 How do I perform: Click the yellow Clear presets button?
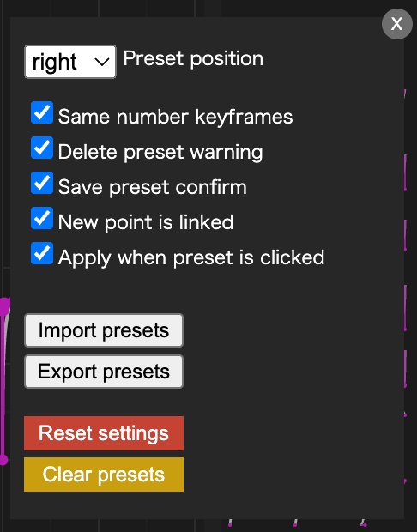point(104,475)
